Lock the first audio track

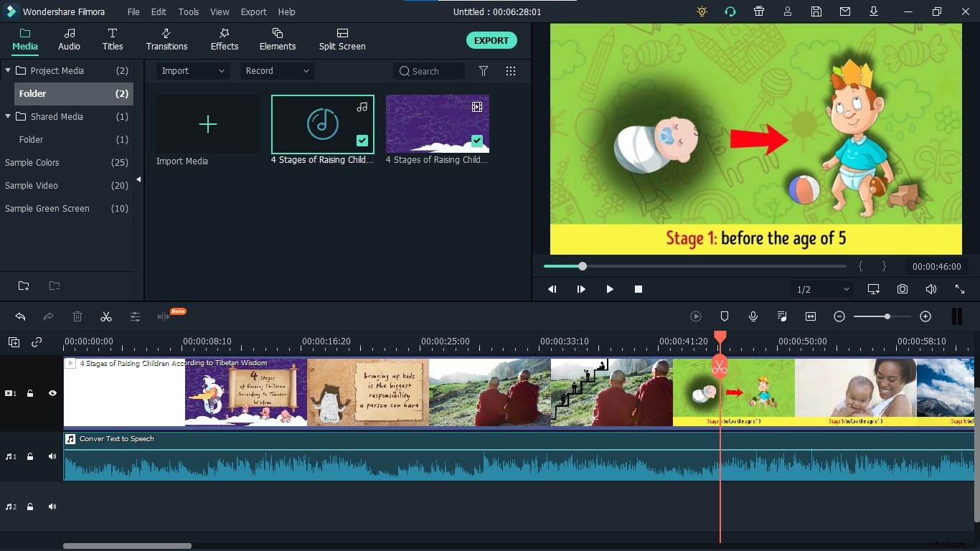[x=29, y=456]
